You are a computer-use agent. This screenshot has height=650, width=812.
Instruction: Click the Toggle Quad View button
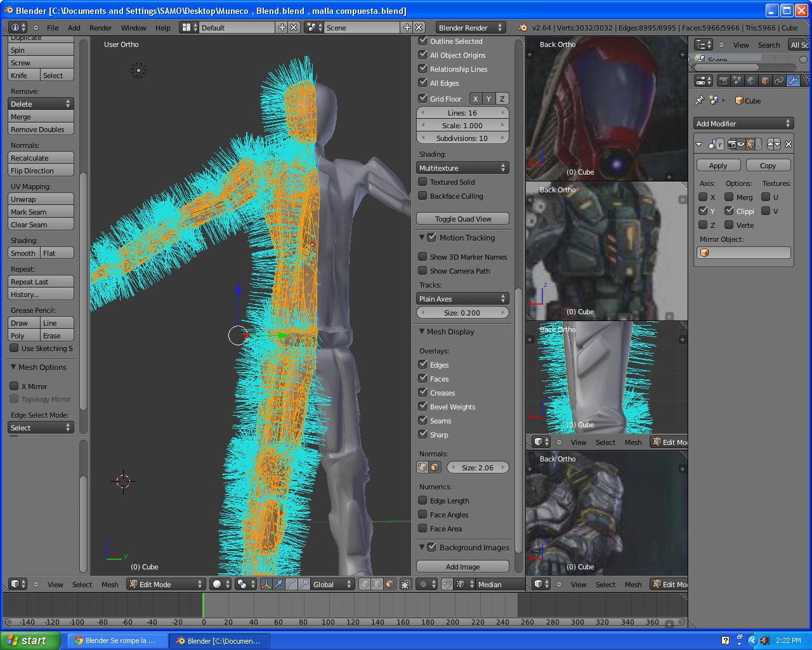462,219
